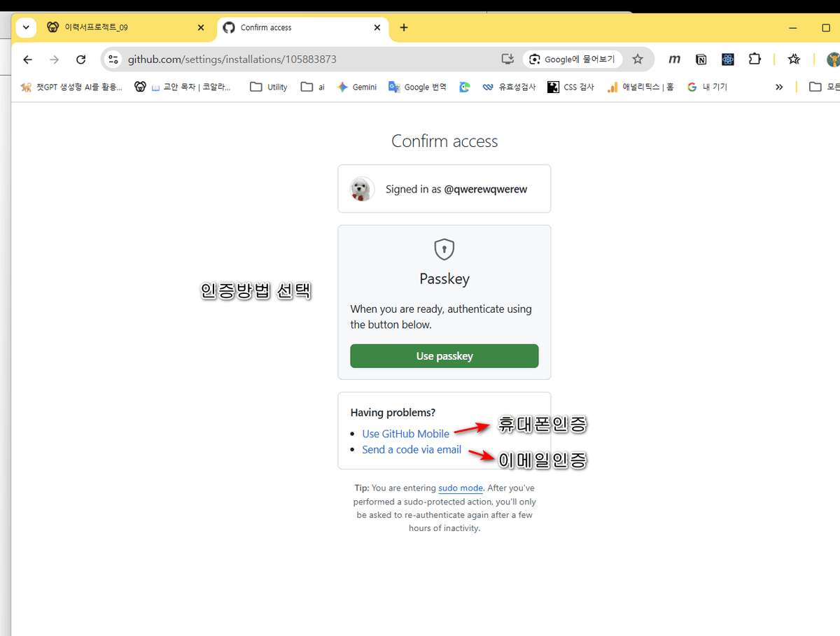
Task: Open the 'ai' bookmarks folder
Action: tap(313, 87)
